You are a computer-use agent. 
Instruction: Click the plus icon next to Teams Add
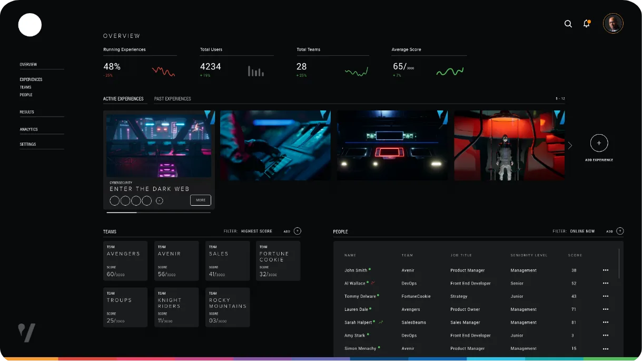point(298,231)
